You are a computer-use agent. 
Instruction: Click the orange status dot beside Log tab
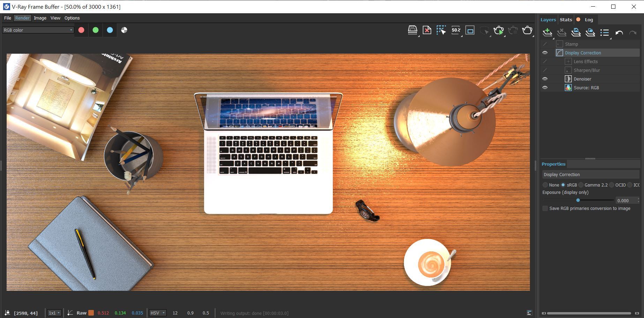point(578,20)
